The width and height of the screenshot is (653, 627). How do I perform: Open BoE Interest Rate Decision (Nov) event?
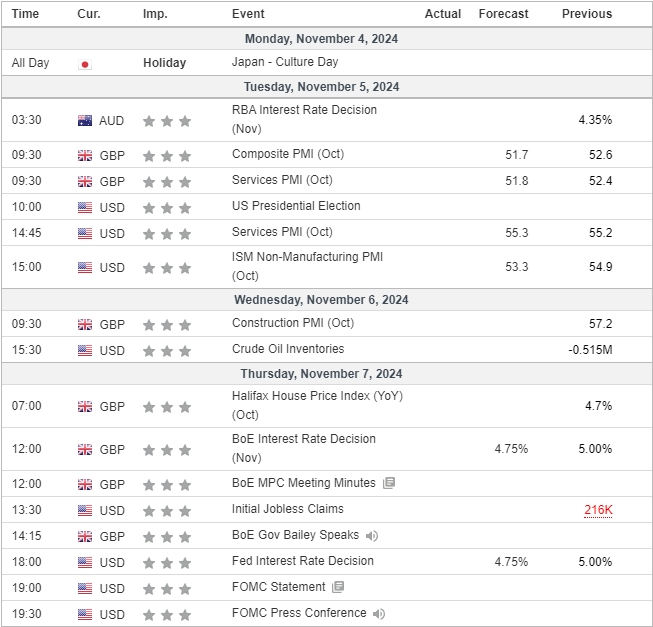pos(304,448)
